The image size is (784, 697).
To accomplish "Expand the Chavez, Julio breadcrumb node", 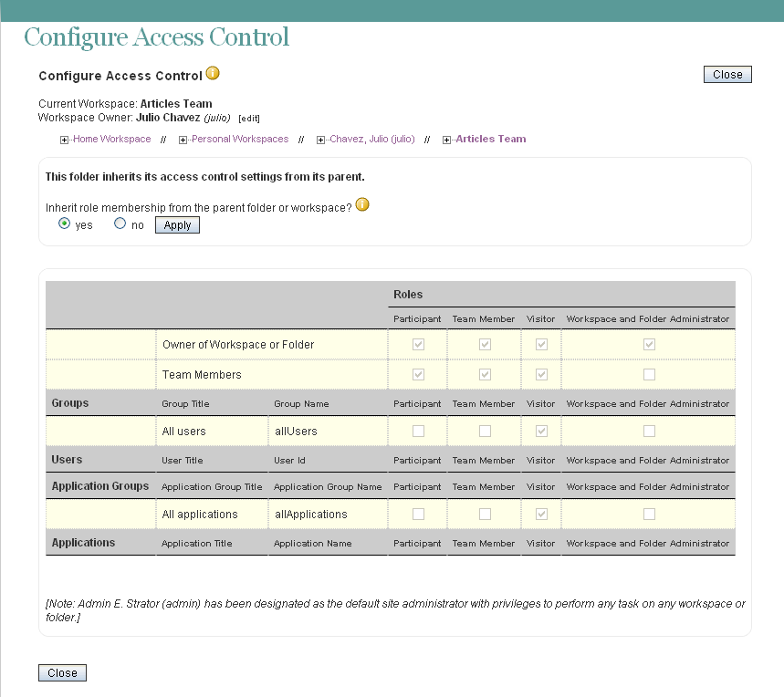I will click(319, 139).
